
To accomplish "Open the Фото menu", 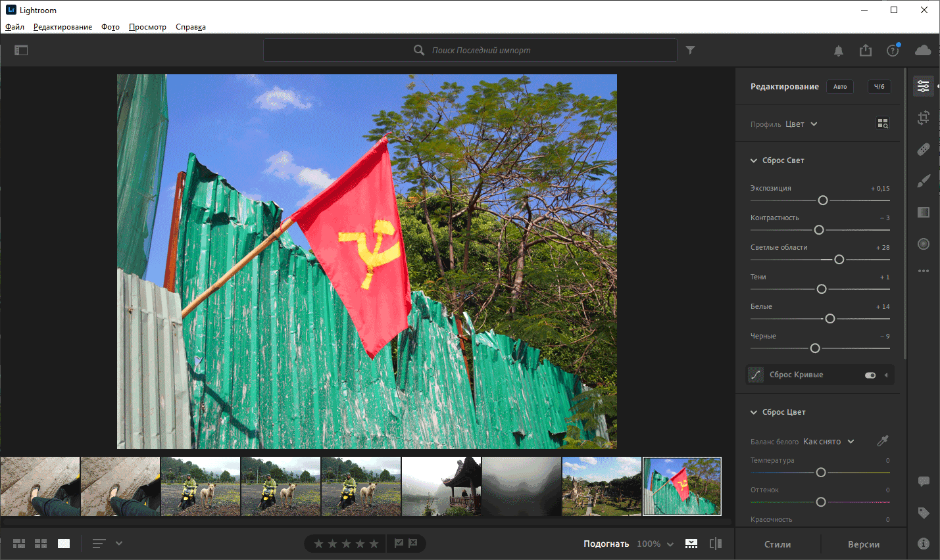I will (111, 27).
